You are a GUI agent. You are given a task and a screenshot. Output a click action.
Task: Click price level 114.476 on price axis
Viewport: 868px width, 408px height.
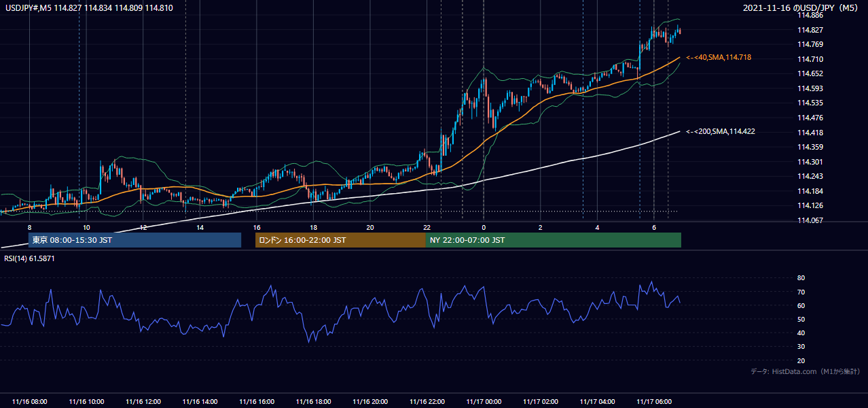click(x=810, y=118)
